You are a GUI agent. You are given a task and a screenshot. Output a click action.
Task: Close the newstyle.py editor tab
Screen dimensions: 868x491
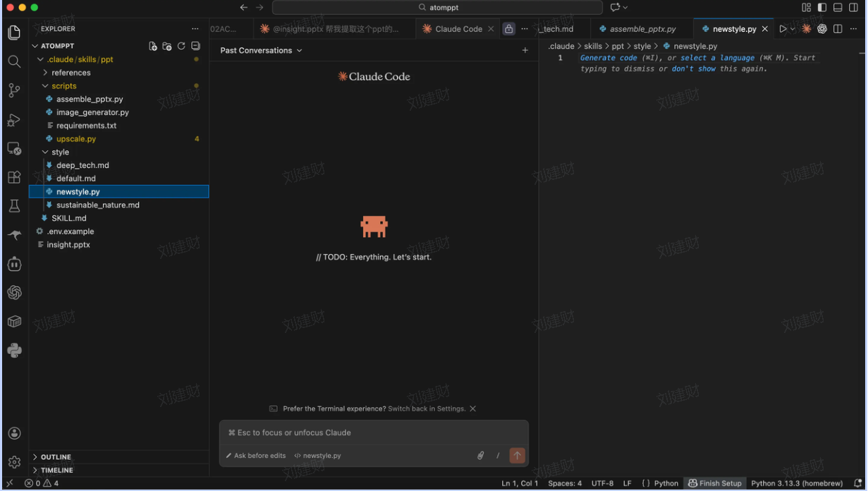765,29
